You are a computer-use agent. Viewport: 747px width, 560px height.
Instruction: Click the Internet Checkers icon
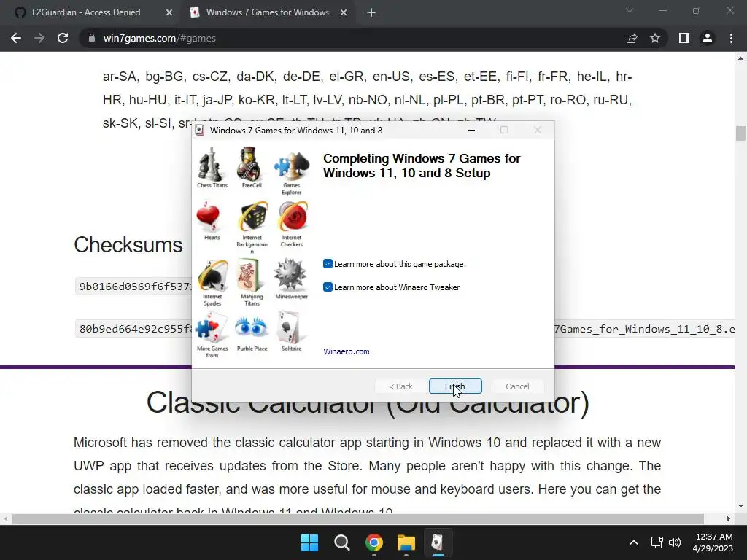[293, 217]
